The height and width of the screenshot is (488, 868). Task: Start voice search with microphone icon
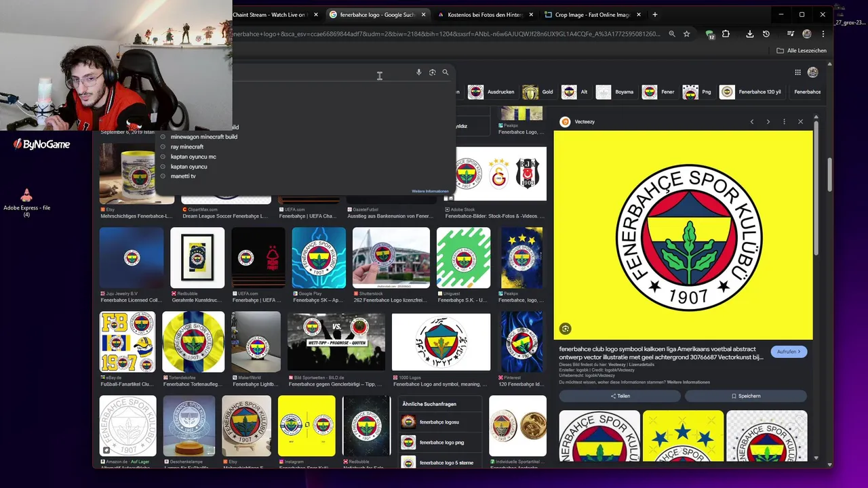point(418,73)
